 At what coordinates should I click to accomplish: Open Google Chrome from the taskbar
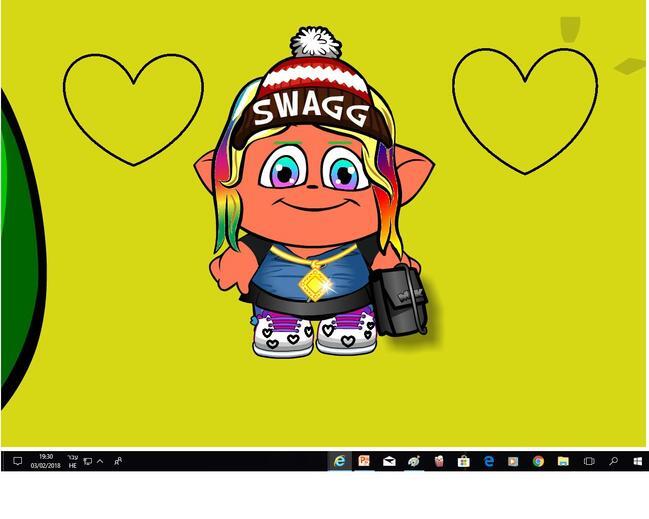coord(538,461)
